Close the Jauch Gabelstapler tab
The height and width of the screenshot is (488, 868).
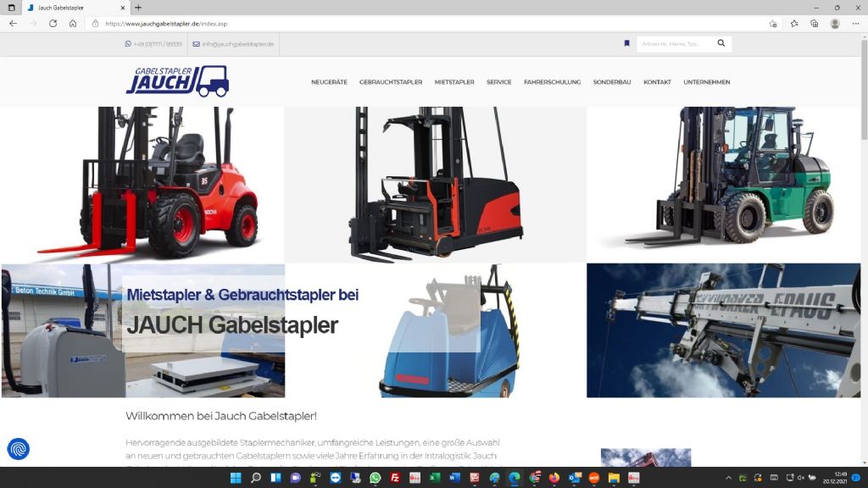123,8
